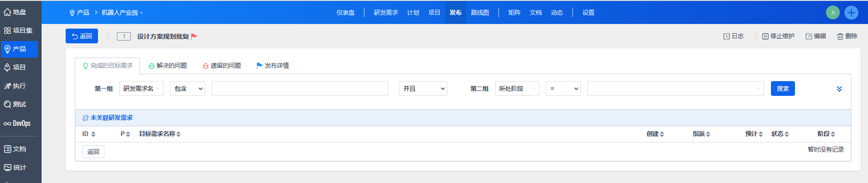Viewport: 868px width, 183px height.
Task: Open the green user avatar menu
Action: 833,12
